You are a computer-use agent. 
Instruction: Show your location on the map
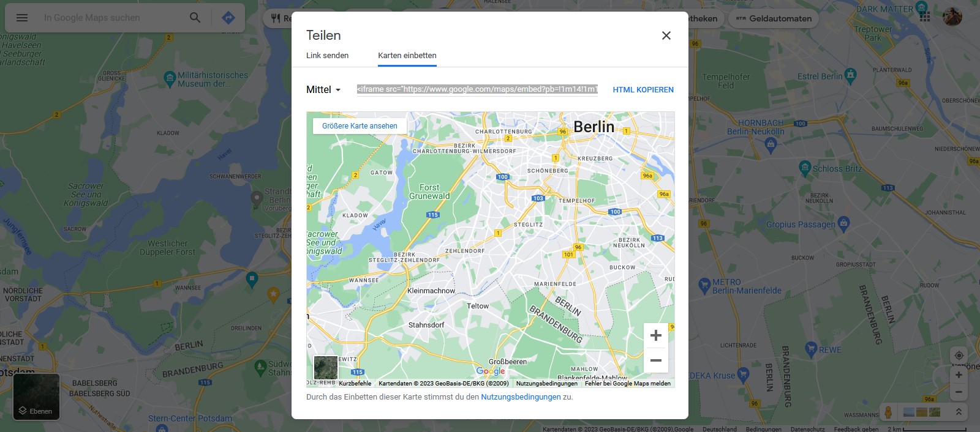pos(959,356)
